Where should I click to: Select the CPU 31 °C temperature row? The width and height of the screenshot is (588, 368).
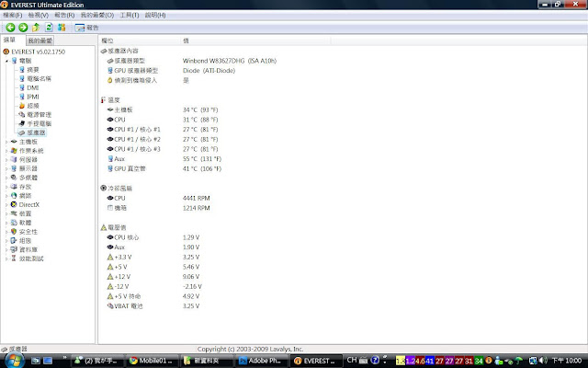click(x=163, y=120)
